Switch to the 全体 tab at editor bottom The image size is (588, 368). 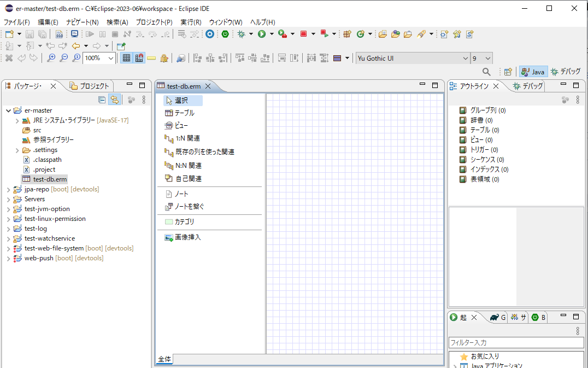coord(164,359)
